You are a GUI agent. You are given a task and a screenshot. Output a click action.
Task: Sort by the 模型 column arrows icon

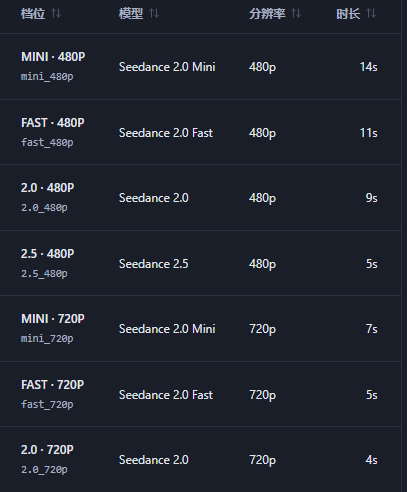coord(154,14)
